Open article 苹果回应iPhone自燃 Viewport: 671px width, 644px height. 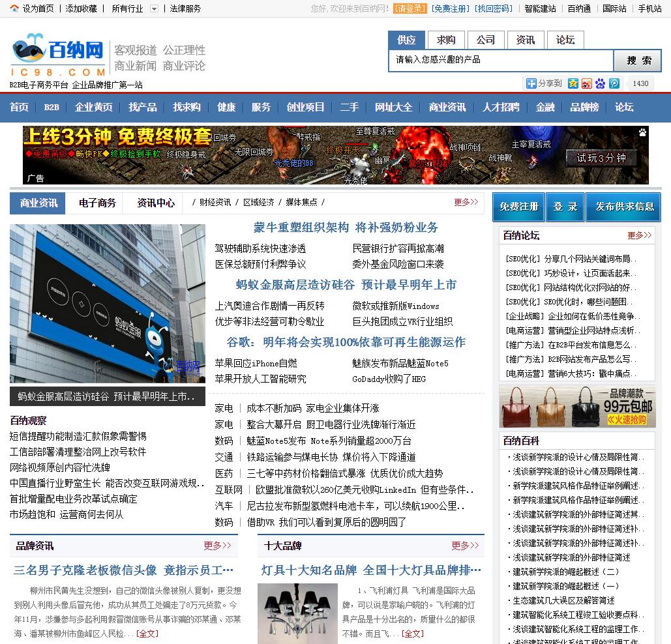pyautogui.click(x=256, y=364)
